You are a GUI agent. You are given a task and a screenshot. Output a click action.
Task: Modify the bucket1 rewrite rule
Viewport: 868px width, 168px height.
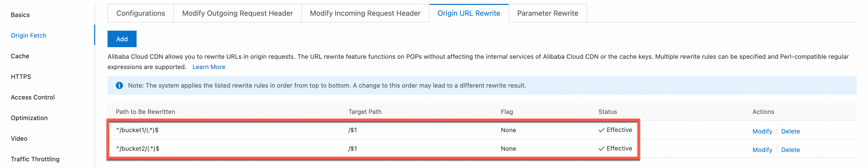pyautogui.click(x=762, y=131)
